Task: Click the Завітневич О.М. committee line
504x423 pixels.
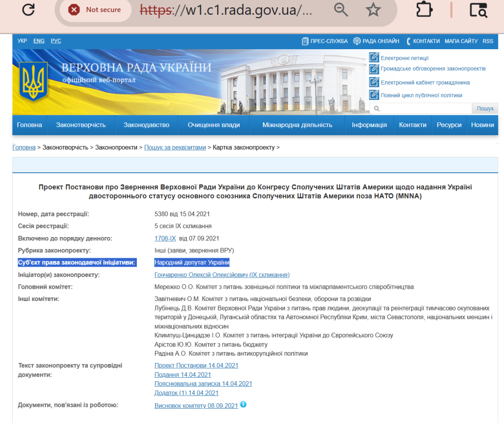Action: tap(263, 299)
